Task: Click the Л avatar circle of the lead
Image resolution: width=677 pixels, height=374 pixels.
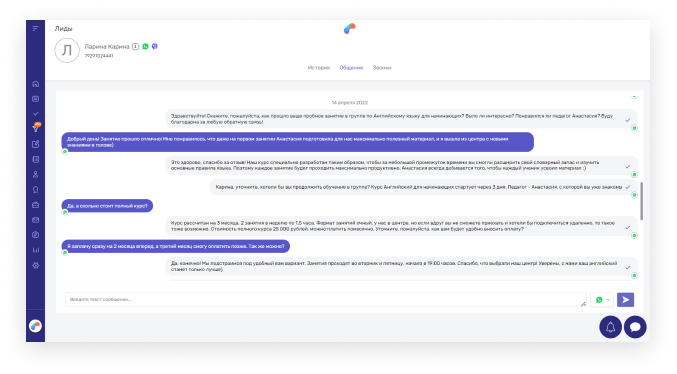Action: [67, 51]
